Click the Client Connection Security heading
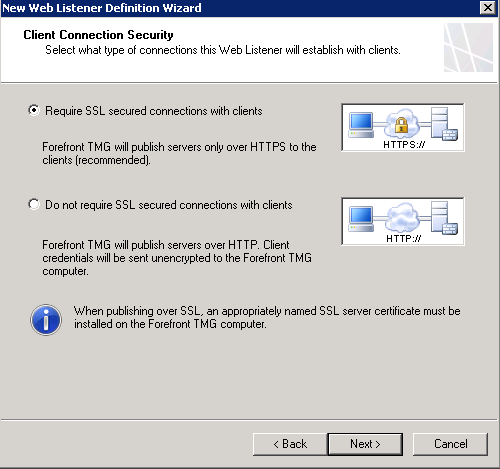500x469 pixels. tap(98, 35)
